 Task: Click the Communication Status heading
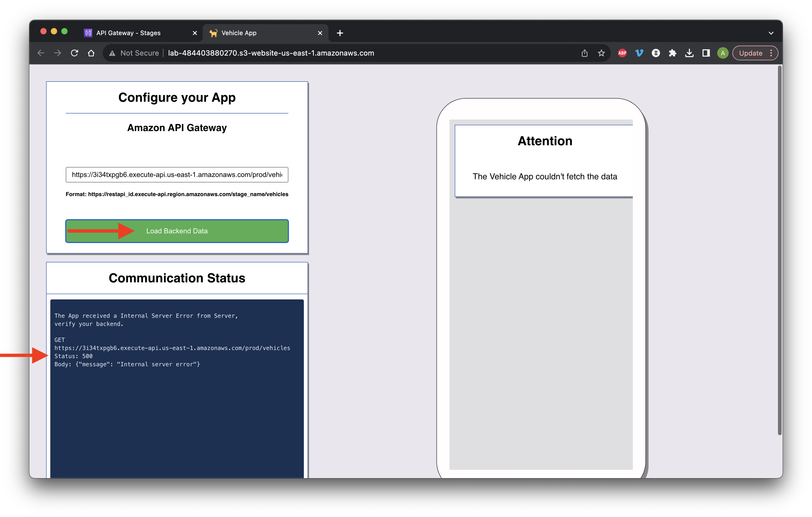(177, 278)
